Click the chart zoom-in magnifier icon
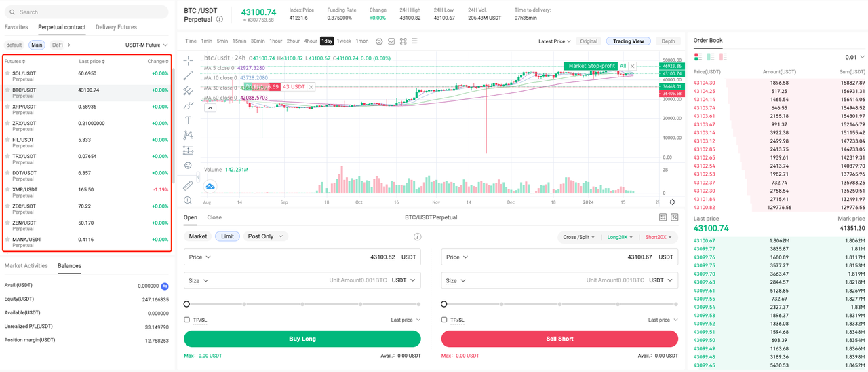This screenshot has height=372, width=868. (x=188, y=200)
